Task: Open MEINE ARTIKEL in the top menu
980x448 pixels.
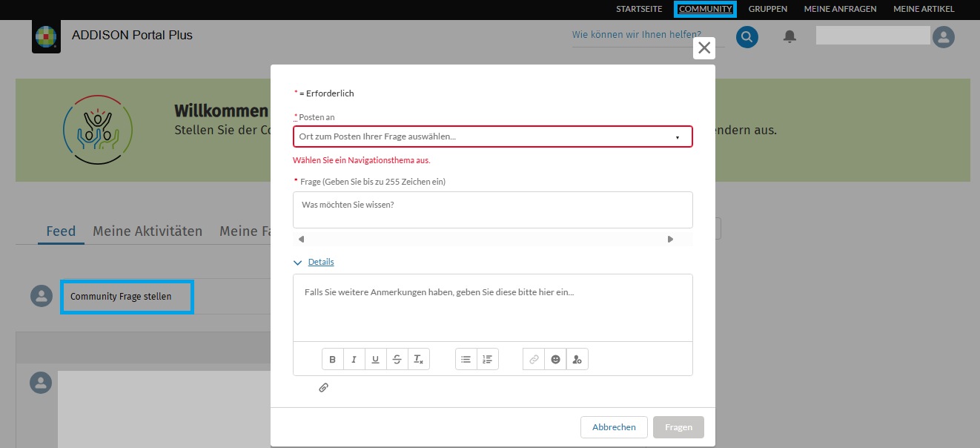Action: tap(924, 9)
